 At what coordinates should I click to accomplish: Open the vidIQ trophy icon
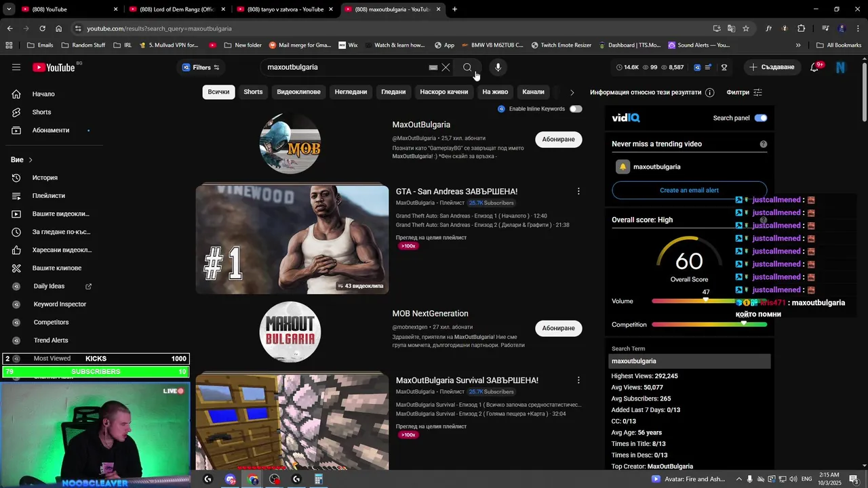[x=724, y=67]
